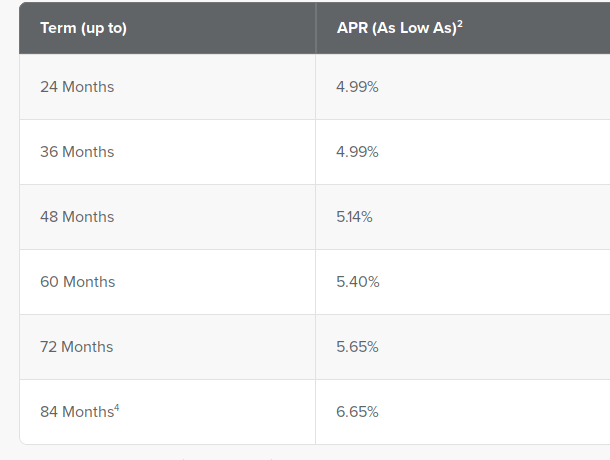Click the 5.65% APR value
610x460 pixels.
(x=358, y=347)
